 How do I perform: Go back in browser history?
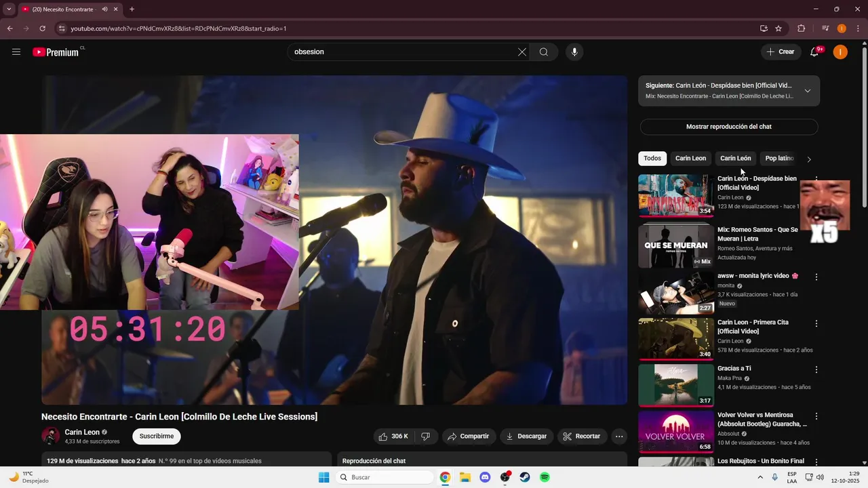point(10,28)
